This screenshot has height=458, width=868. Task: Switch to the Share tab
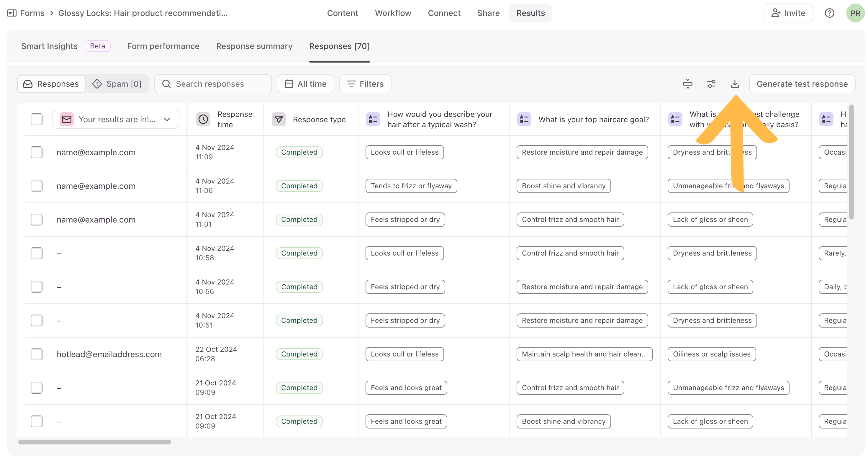pos(488,13)
